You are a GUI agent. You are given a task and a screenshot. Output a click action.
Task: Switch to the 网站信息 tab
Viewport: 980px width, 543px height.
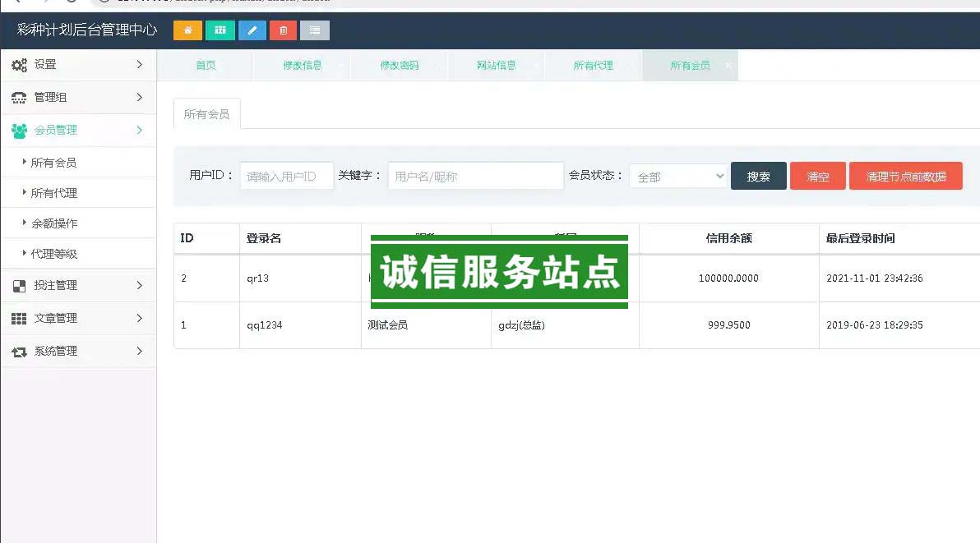(496, 66)
